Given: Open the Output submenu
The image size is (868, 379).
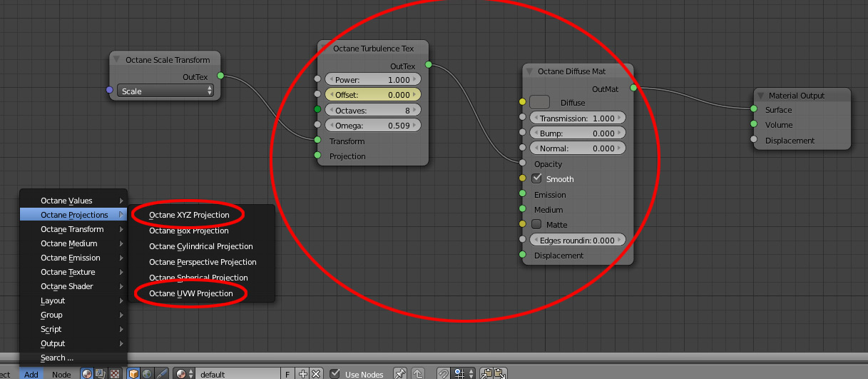Looking at the screenshot, I should coord(73,343).
